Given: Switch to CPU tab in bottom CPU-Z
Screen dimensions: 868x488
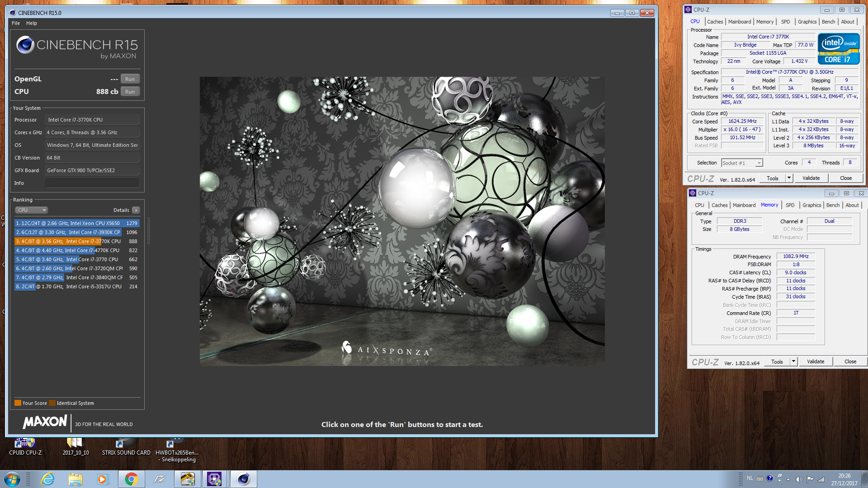Looking at the screenshot, I should click(699, 205).
